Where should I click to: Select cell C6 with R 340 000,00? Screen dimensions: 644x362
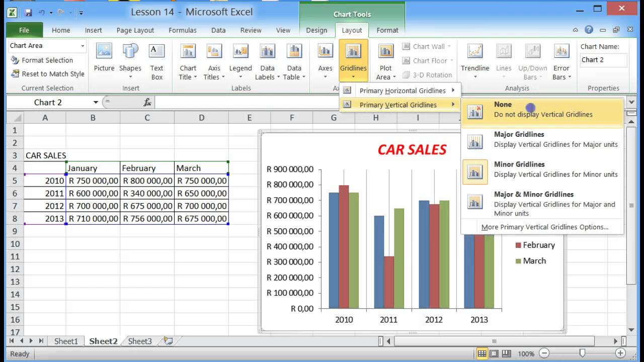147,193
